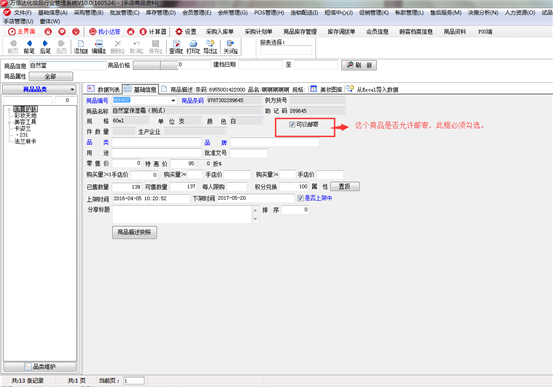Click the red chat bubble toolbar icon
553x387 pixels.
click(62, 32)
